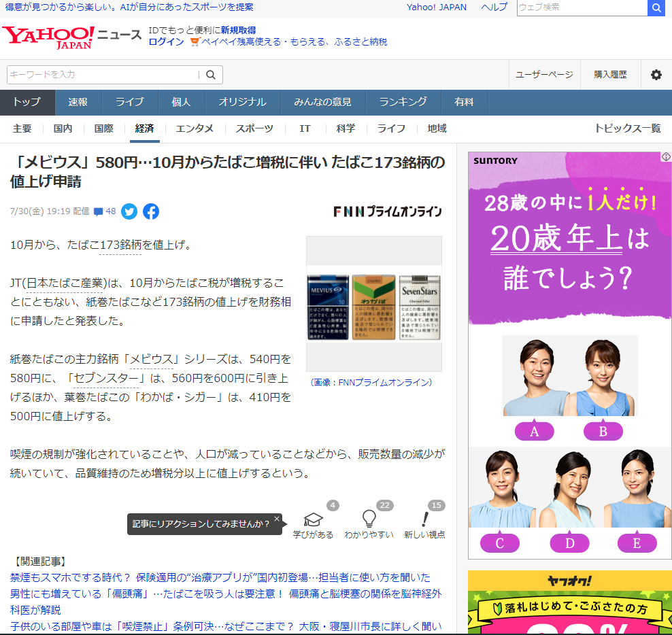Click the 173銘柄 keyword link
This screenshot has height=635, width=672.
point(120,245)
